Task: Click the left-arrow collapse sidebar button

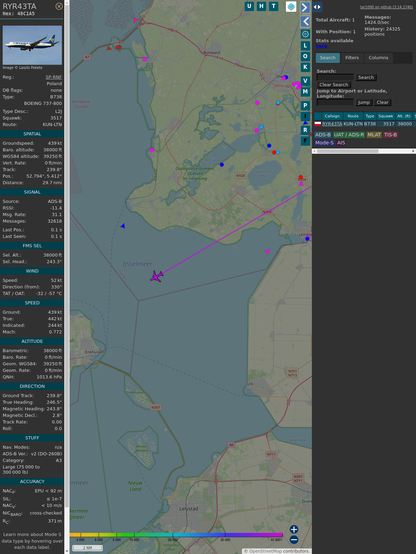Action: [305, 22]
